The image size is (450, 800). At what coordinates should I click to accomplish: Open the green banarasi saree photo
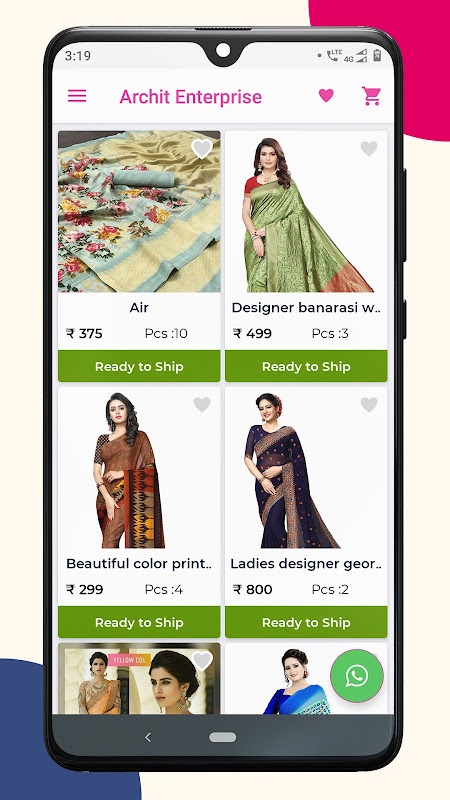pos(306,212)
